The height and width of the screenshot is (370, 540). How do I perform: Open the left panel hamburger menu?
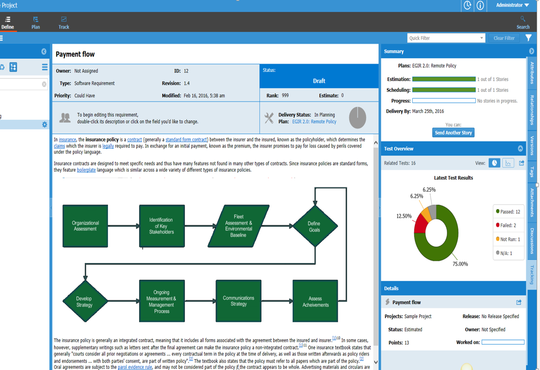(x=45, y=67)
